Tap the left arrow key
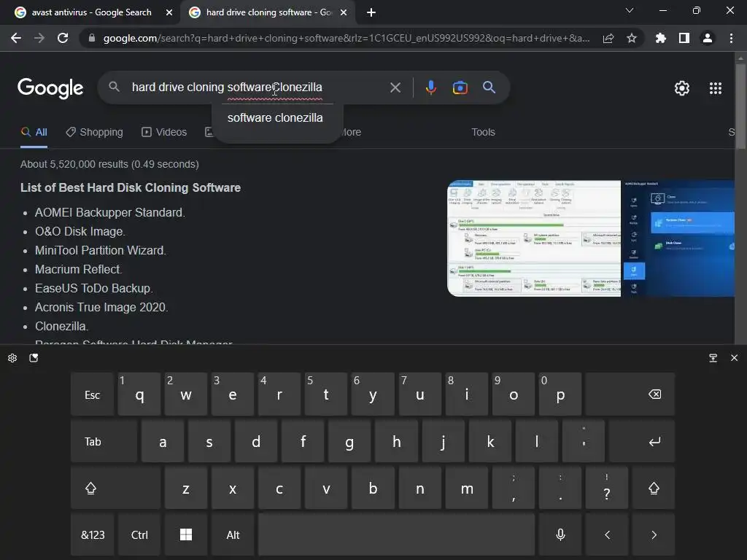Viewport: 747px width, 560px height. point(607,535)
